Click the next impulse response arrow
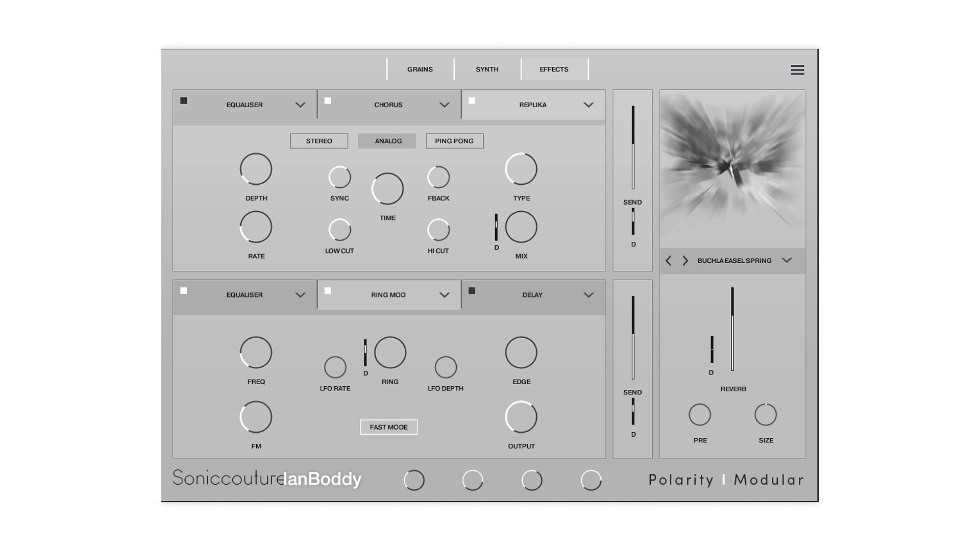This screenshot has width=980, height=551. 685,260
